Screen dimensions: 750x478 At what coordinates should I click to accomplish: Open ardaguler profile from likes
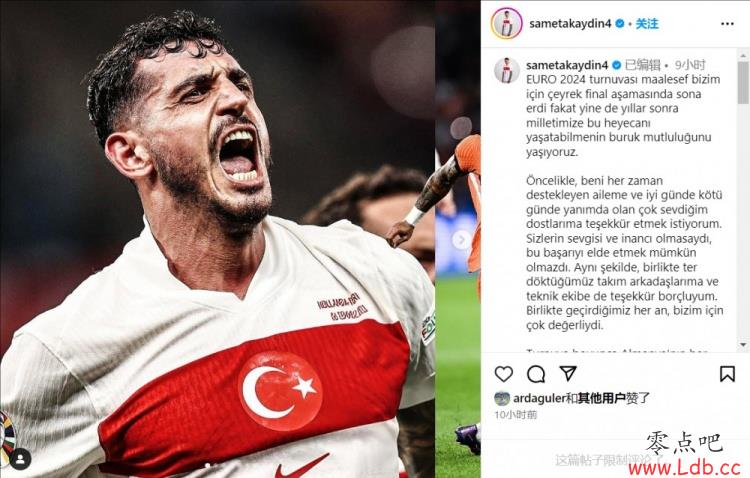(x=539, y=398)
